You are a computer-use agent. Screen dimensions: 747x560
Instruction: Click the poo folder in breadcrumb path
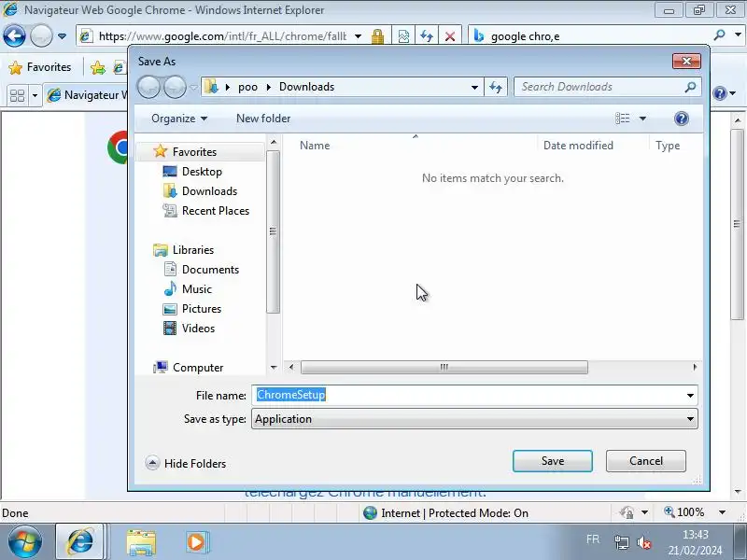(247, 87)
